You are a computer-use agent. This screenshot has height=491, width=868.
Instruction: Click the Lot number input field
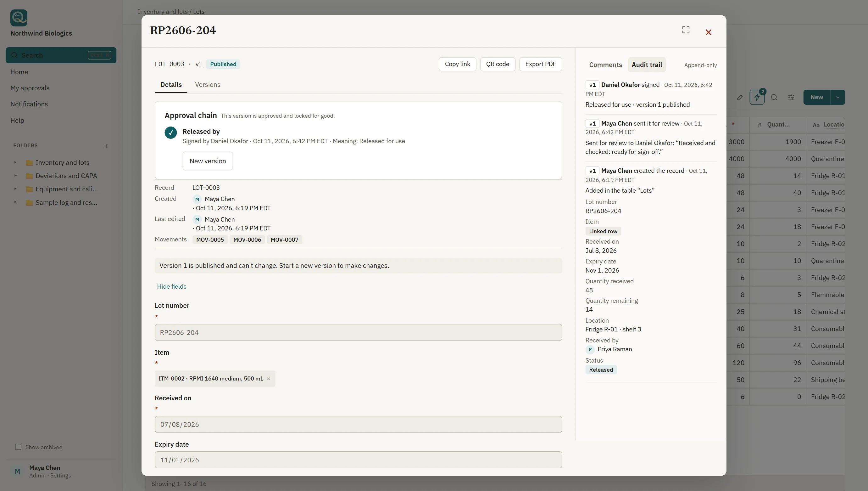click(358, 332)
